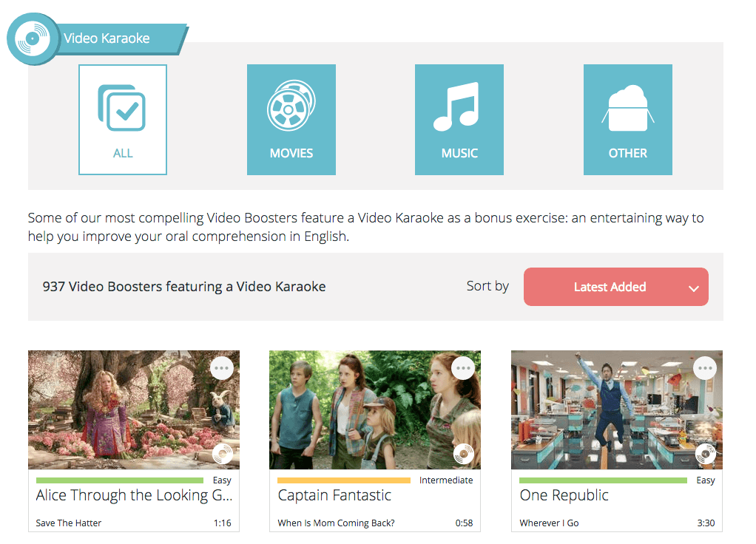
Task: Open the Captain Fantastic video thumbnail
Action: 374,409
